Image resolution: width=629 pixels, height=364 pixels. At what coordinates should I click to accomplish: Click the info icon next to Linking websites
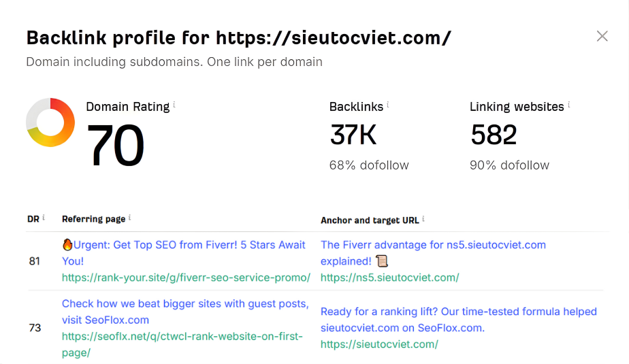[569, 105]
